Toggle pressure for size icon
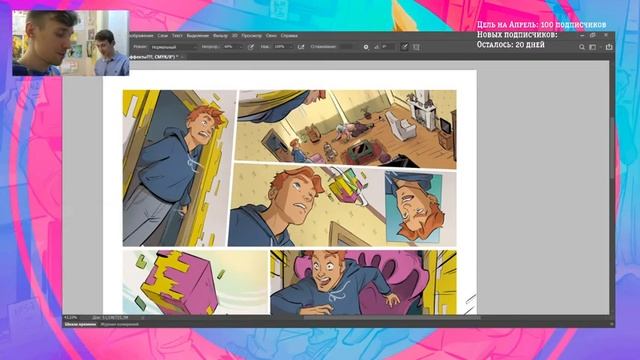 tap(404, 47)
